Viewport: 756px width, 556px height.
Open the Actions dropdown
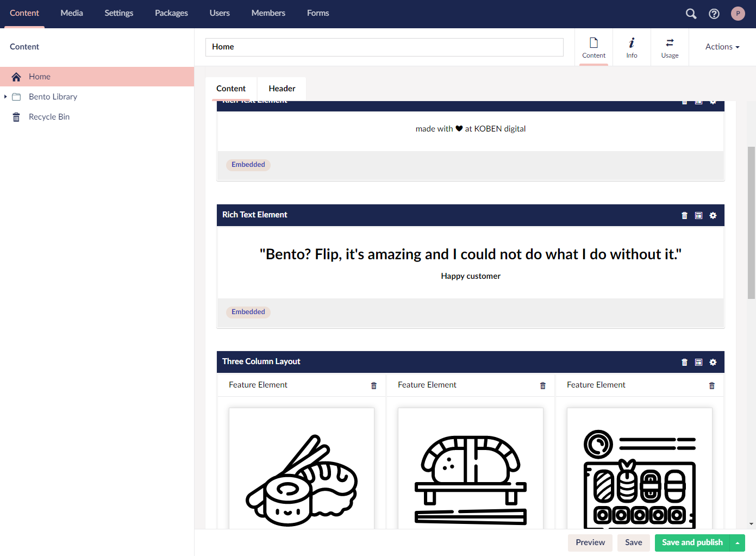[722, 47]
